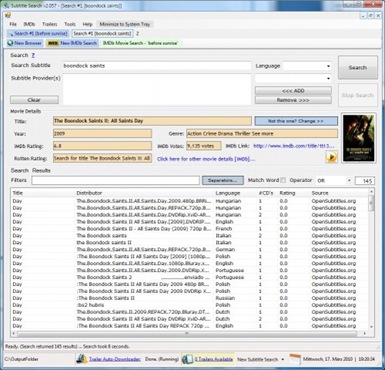
Task: Click the IMDb Rating field 6.8
Action: pos(102,146)
